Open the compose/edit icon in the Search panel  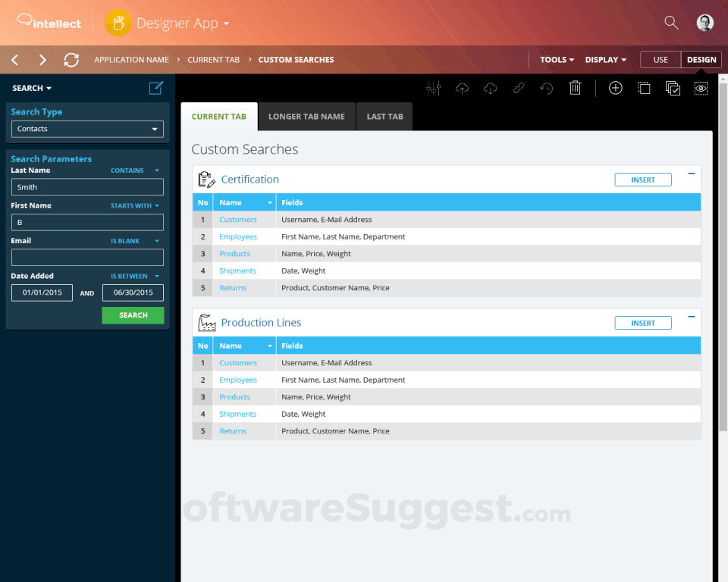[x=155, y=88]
